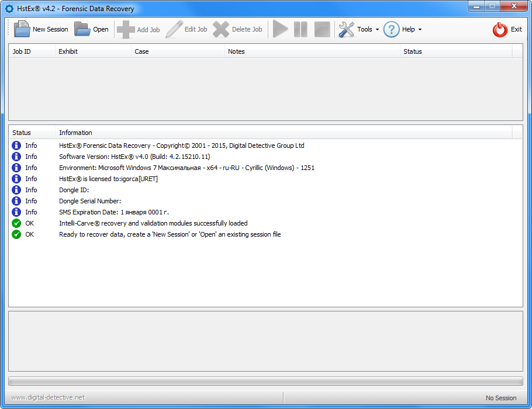532x409 pixels.
Task: Select the Intelli-Carve modules loaded row
Action: point(265,223)
